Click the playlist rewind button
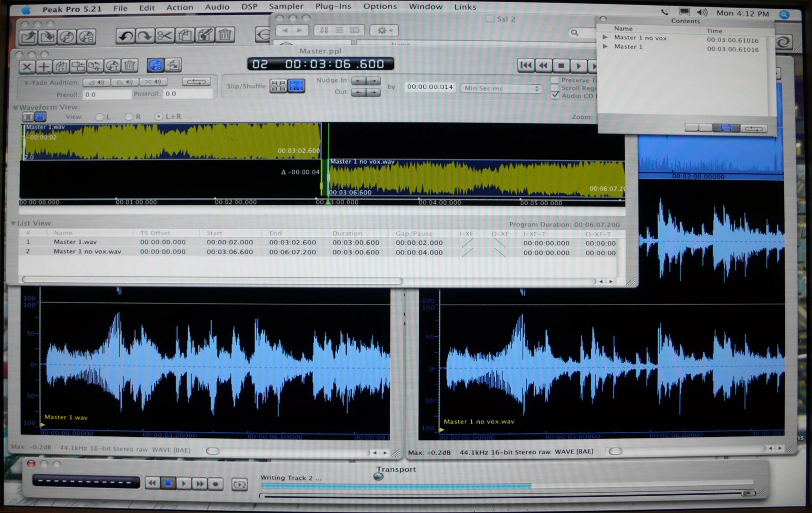Viewport: 812px width, 513px height. (x=544, y=66)
